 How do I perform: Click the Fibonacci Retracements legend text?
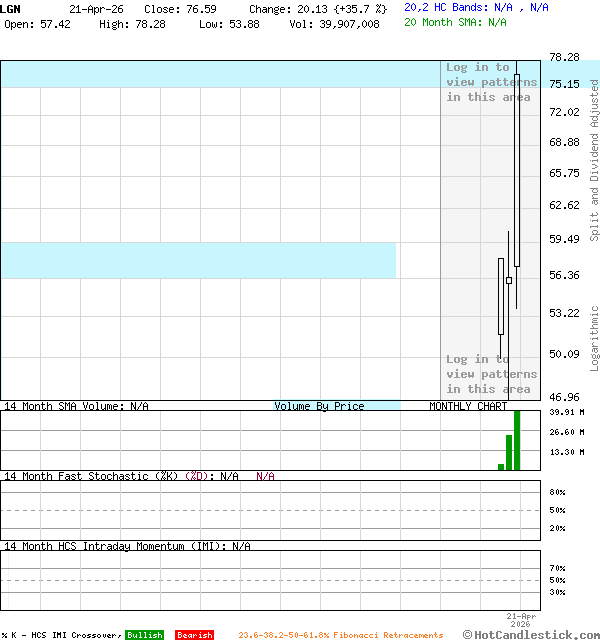[x=340, y=635]
